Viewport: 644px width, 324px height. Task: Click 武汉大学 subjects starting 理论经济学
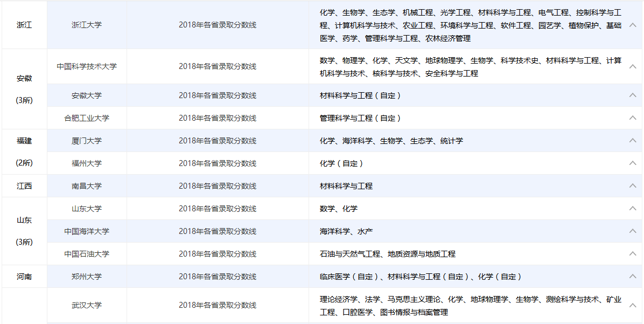point(471,306)
